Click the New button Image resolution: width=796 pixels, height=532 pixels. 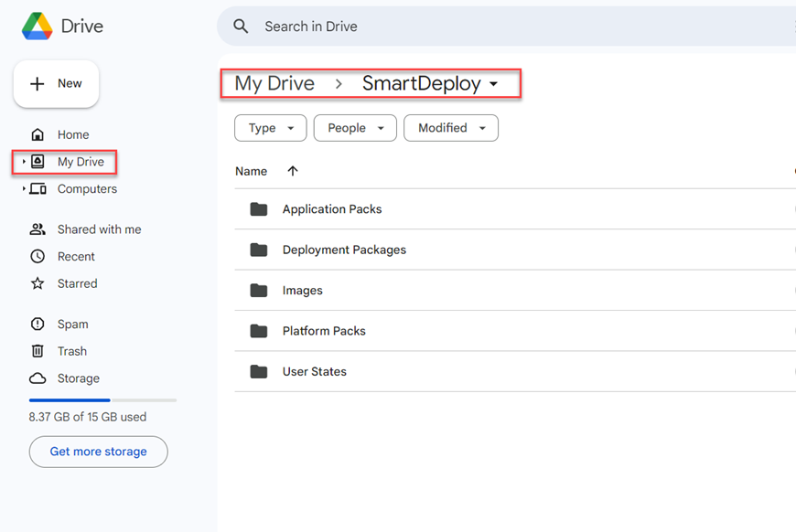[x=57, y=84]
